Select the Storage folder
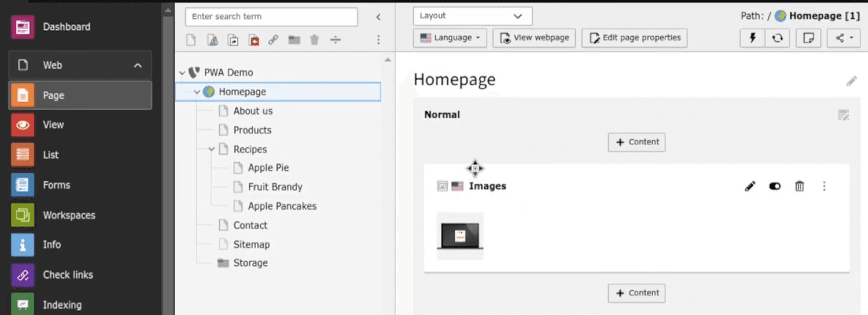Viewport: 868px width, 315px height. tap(250, 263)
